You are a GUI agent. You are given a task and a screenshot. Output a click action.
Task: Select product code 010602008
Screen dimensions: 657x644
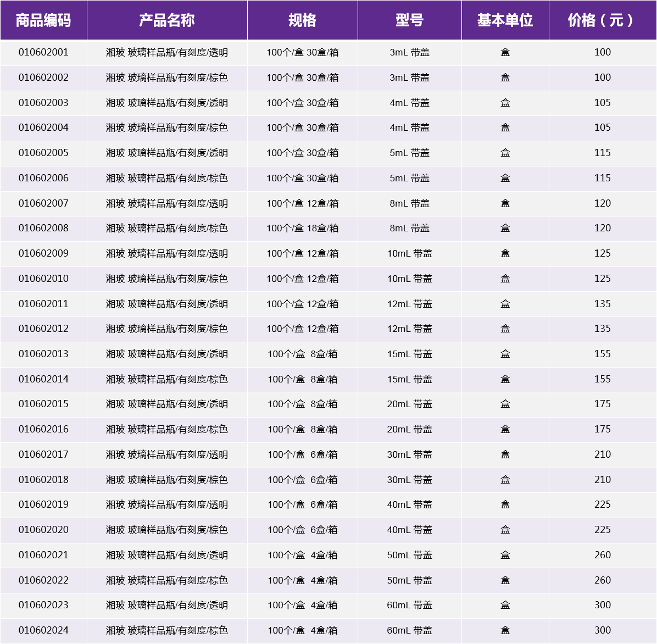(x=43, y=228)
